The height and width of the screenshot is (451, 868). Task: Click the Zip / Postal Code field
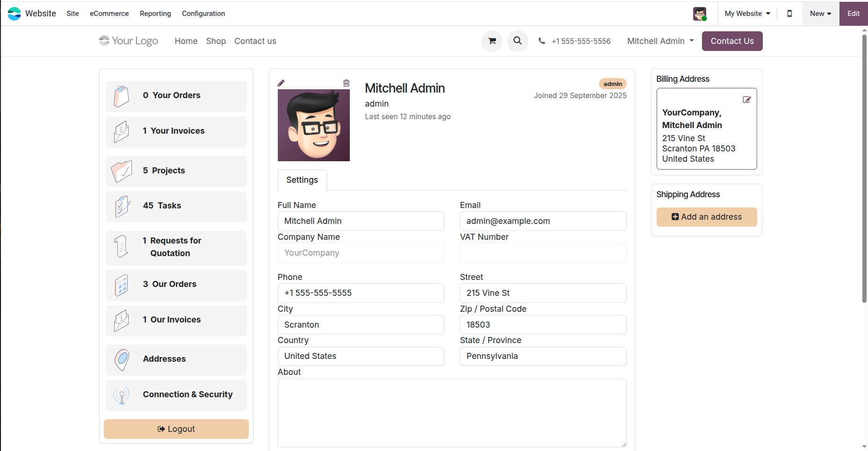(543, 325)
